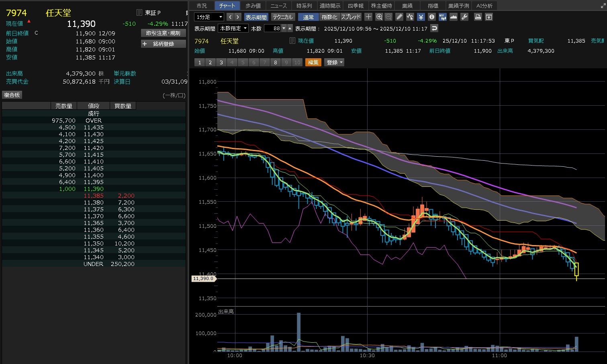
Task: Switch to the ニュース tab
Action: tap(278, 6)
